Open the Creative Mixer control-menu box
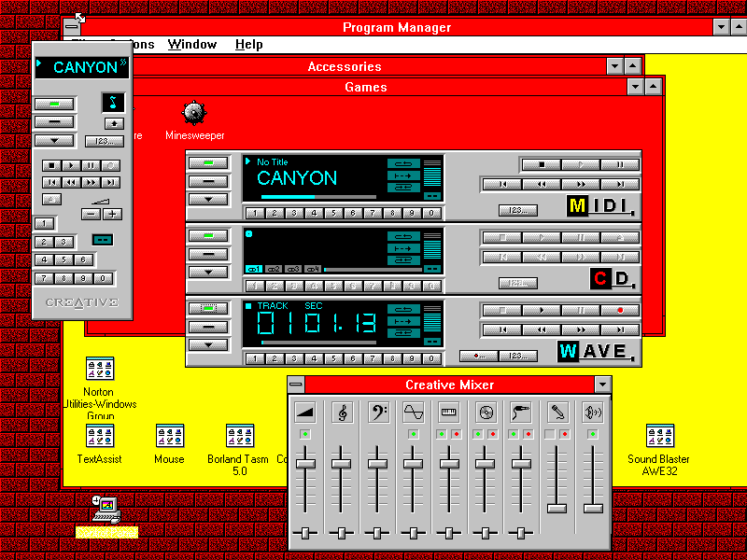 [296, 385]
